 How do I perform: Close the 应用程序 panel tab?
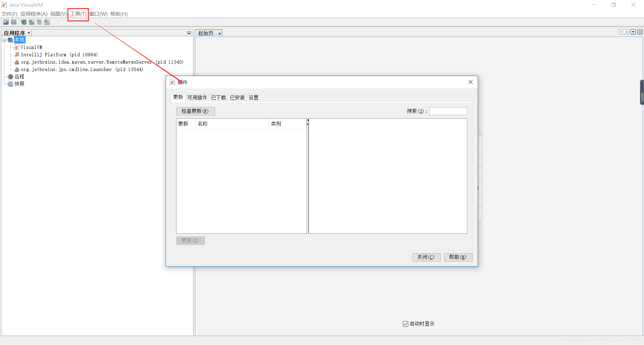(x=29, y=33)
